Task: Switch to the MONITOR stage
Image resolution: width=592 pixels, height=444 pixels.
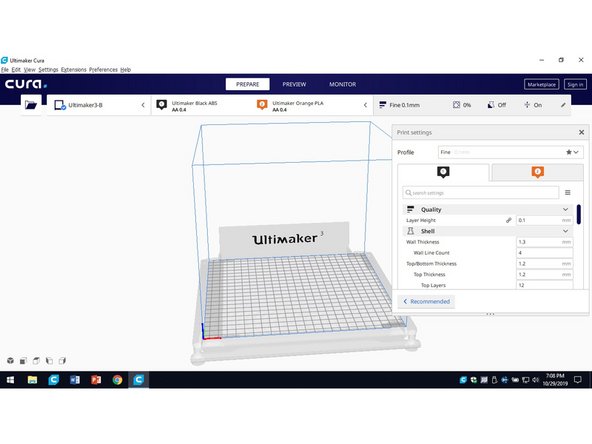Action: coord(342,84)
